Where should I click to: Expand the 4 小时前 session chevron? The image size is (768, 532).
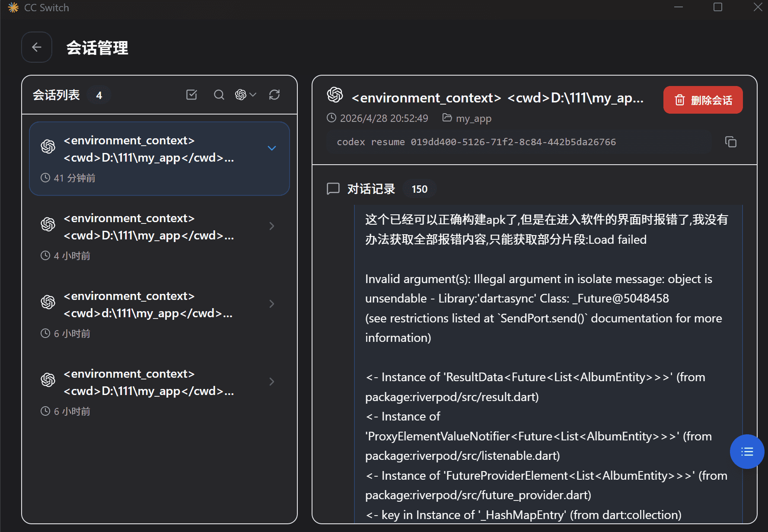tap(272, 226)
